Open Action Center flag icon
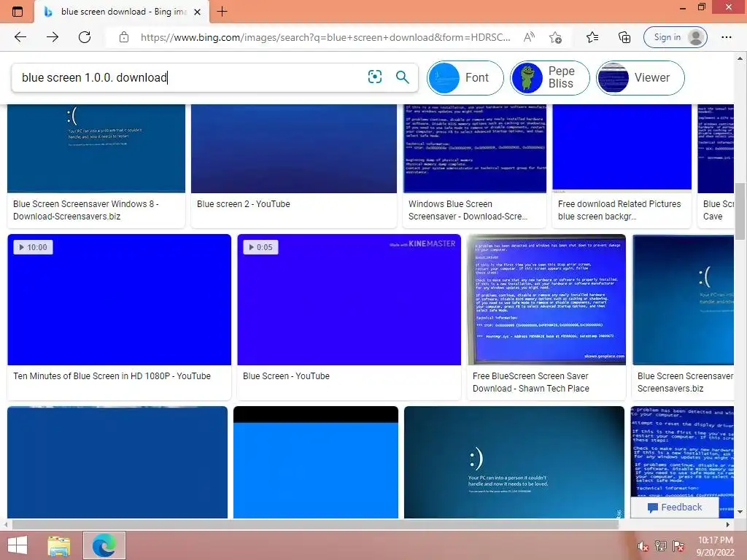This screenshot has height=560, width=747. click(678, 546)
